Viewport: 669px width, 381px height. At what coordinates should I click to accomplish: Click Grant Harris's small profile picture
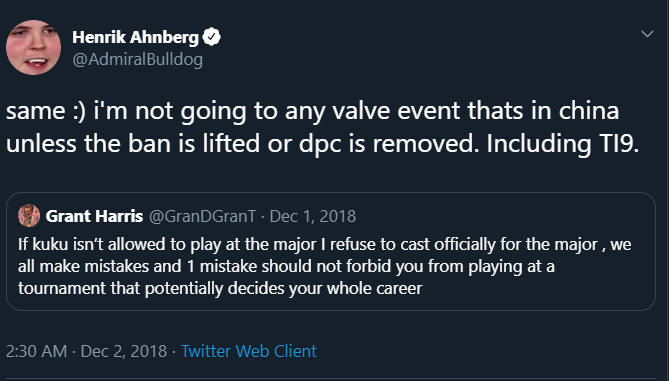click(29, 216)
